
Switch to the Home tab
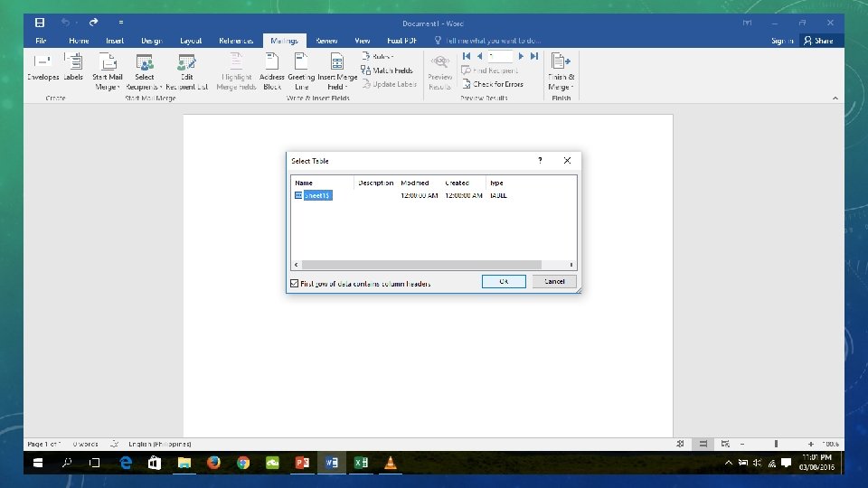coord(79,41)
